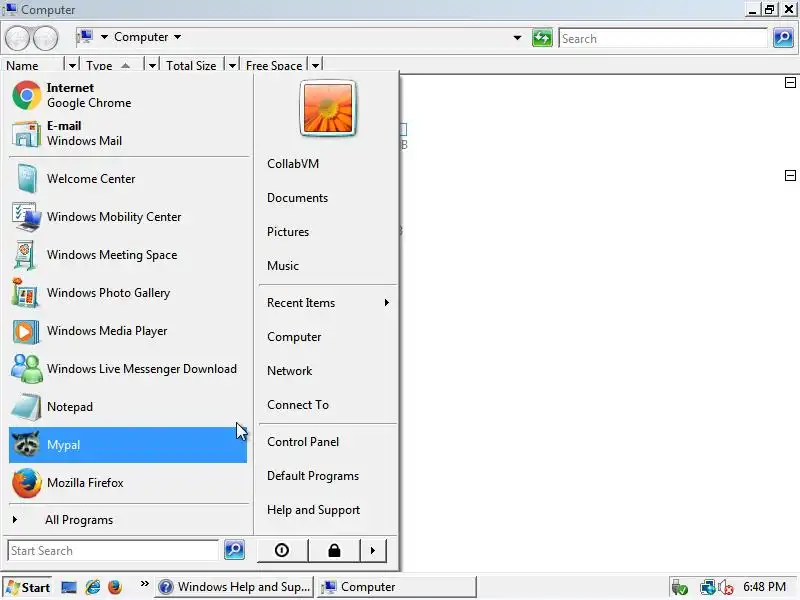Viewport: 800px width, 600px height.
Task: Select Computer in Start menu right pane
Action: pyautogui.click(x=328, y=337)
